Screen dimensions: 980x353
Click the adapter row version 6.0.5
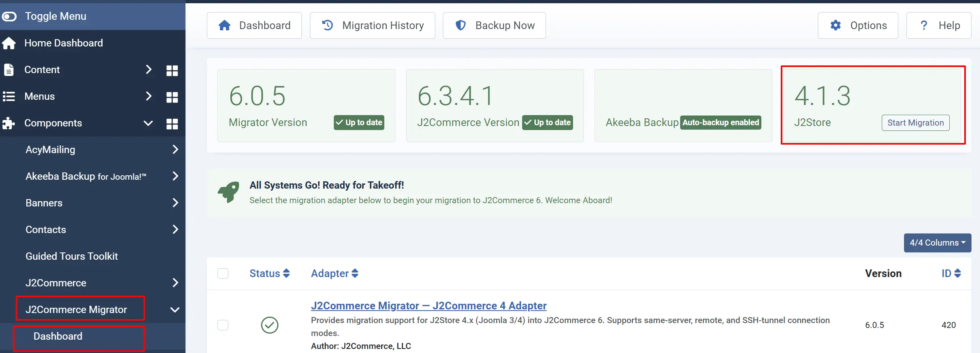point(875,325)
